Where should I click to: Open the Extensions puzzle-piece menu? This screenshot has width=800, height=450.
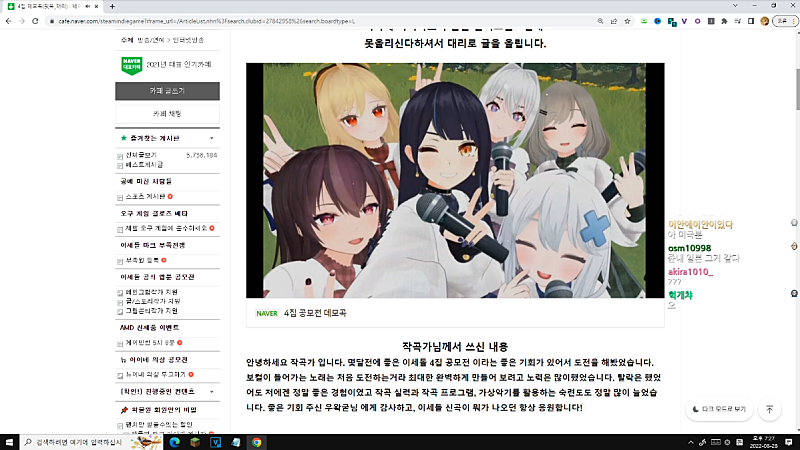pyautogui.click(x=724, y=21)
